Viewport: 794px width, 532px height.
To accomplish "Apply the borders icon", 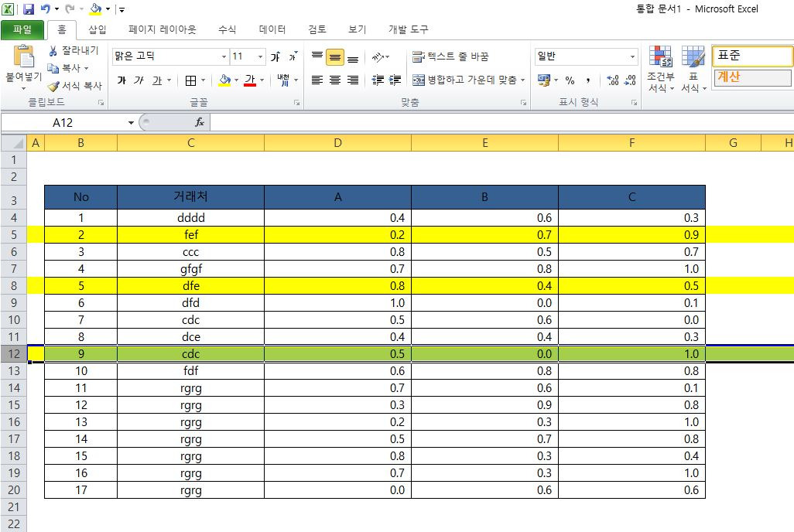I will tap(190, 80).
